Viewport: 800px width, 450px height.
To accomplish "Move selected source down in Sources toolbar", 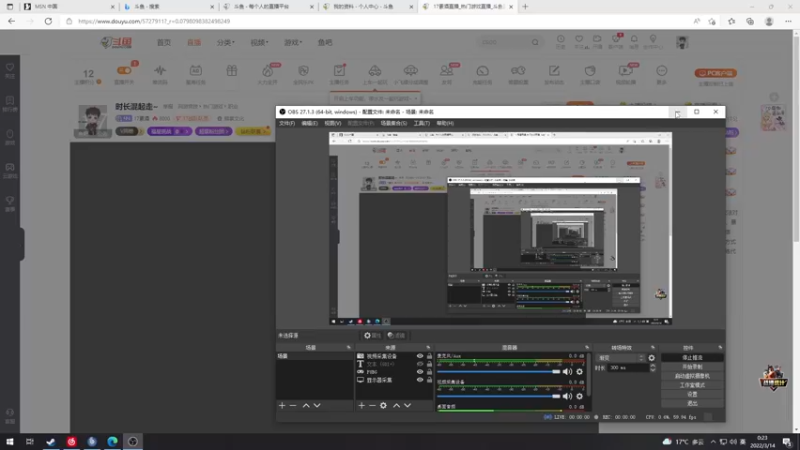I will [407, 406].
